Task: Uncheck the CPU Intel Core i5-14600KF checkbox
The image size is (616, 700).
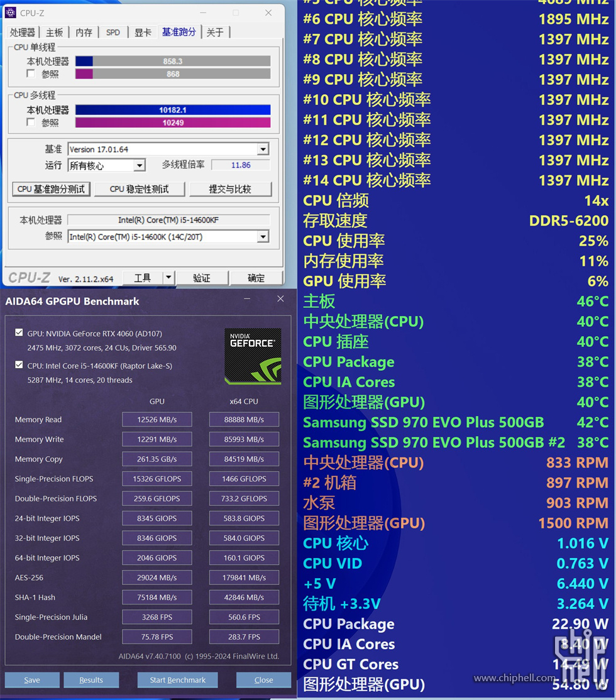Action: click(x=19, y=364)
